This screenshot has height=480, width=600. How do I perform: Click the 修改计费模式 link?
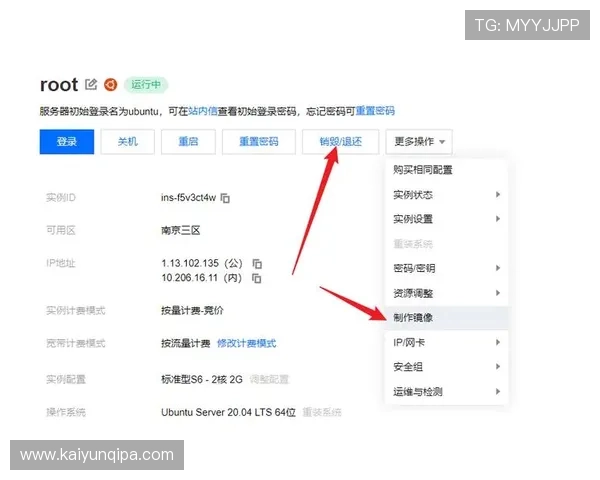(x=246, y=343)
